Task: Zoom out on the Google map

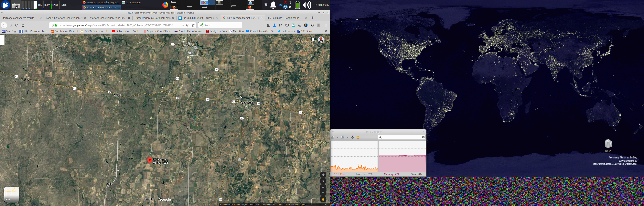Action: (323, 193)
